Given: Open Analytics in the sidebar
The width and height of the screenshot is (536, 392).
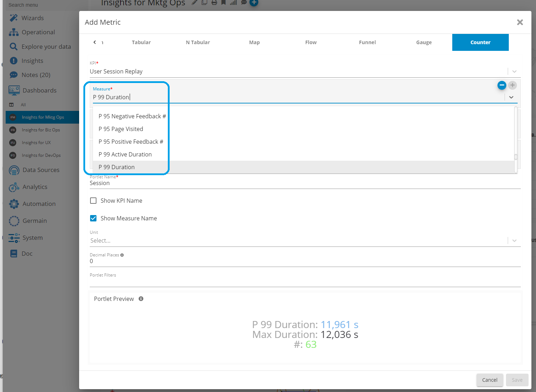Looking at the screenshot, I should [35, 187].
